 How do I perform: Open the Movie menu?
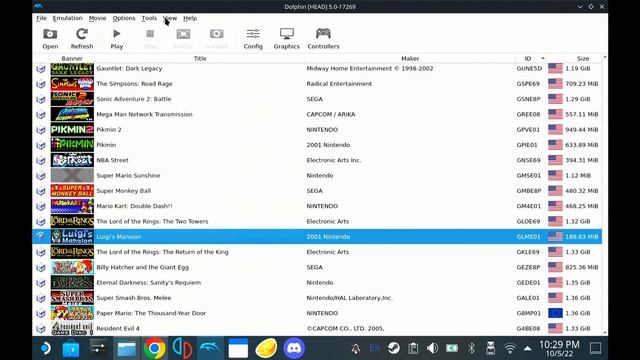point(97,18)
